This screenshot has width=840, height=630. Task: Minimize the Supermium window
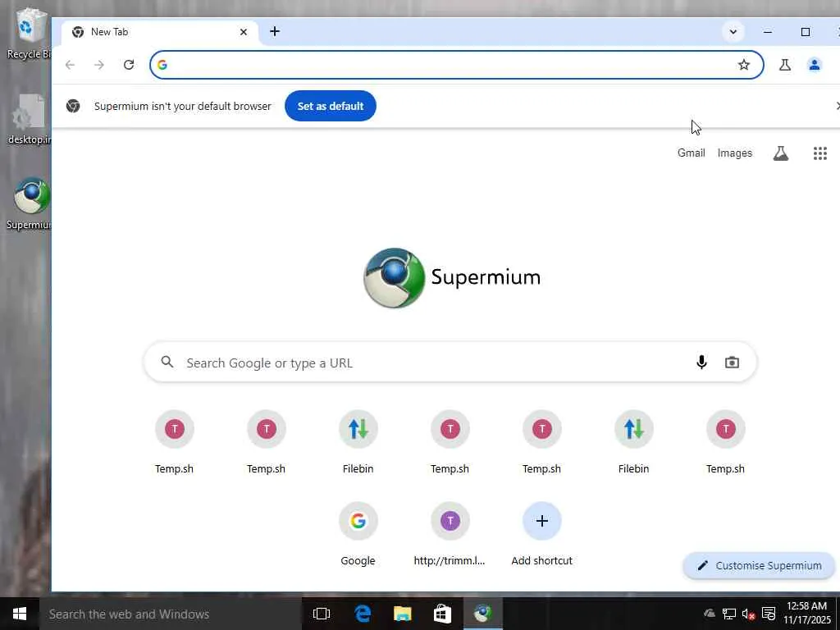click(768, 32)
